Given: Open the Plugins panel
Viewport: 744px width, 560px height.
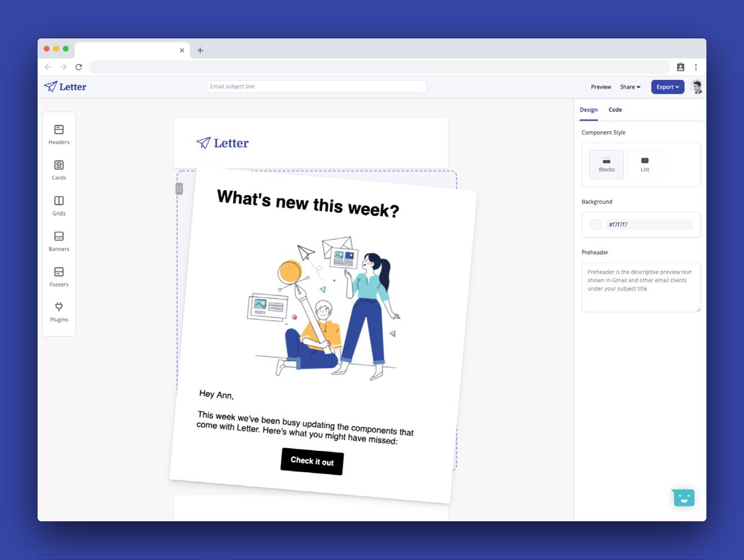Looking at the screenshot, I should tap(59, 312).
